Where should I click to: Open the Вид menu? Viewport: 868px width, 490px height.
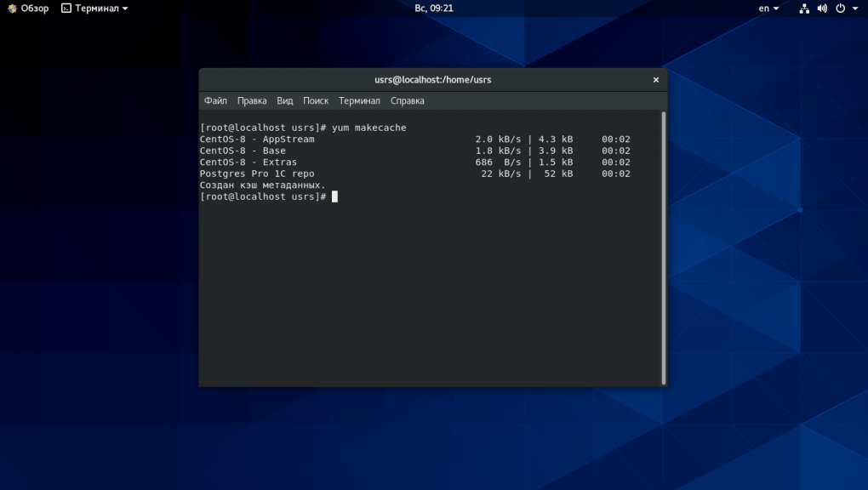pyautogui.click(x=284, y=100)
